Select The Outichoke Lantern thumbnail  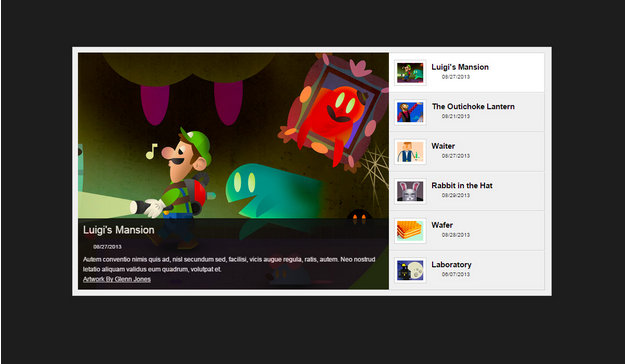point(410,112)
